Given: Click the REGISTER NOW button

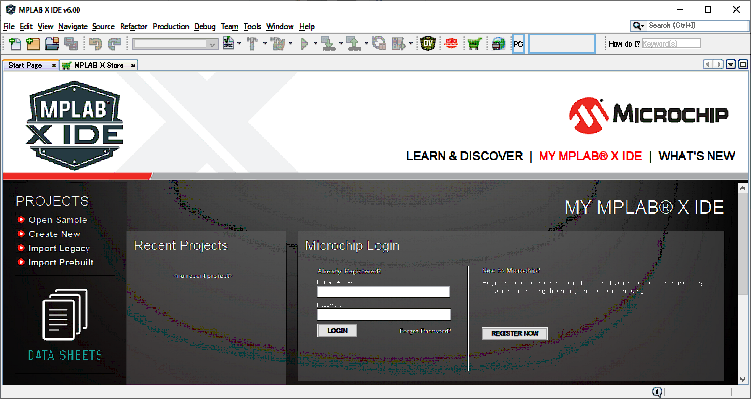Looking at the screenshot, I should point(515,333).
